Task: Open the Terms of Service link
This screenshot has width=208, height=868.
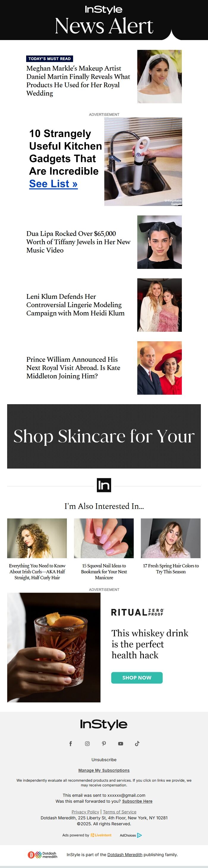Action: coord(119,812)
